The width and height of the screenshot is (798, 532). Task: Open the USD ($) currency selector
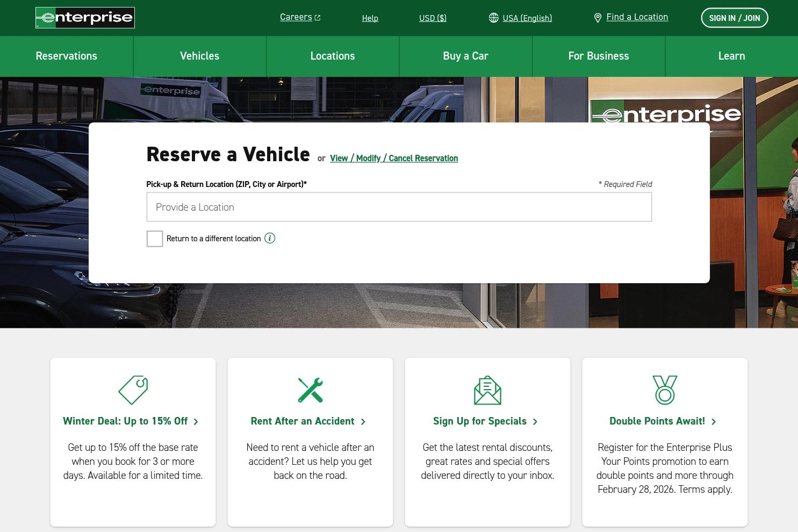[433, 18]
